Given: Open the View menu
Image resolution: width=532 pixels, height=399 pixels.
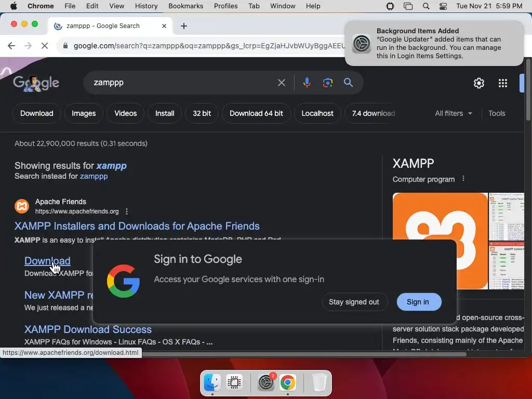Looking at the screenshot, I should pyautogui.click(x=116, y=6).
